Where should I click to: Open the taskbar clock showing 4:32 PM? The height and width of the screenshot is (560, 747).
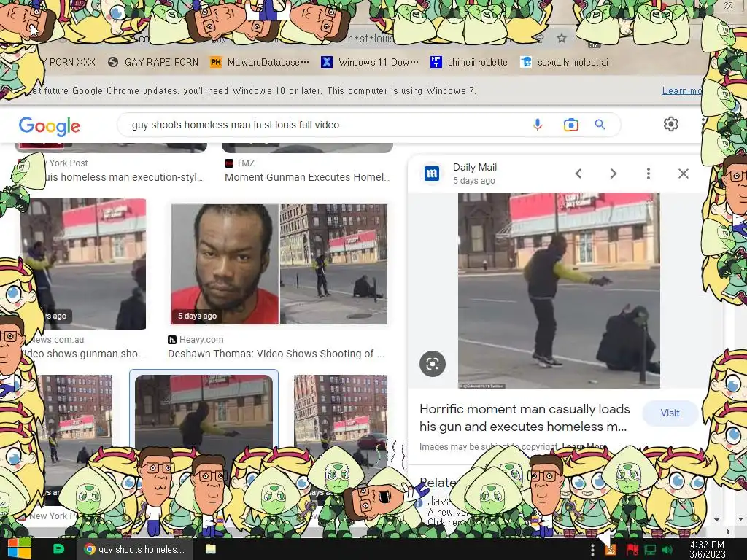pos(708,550)
